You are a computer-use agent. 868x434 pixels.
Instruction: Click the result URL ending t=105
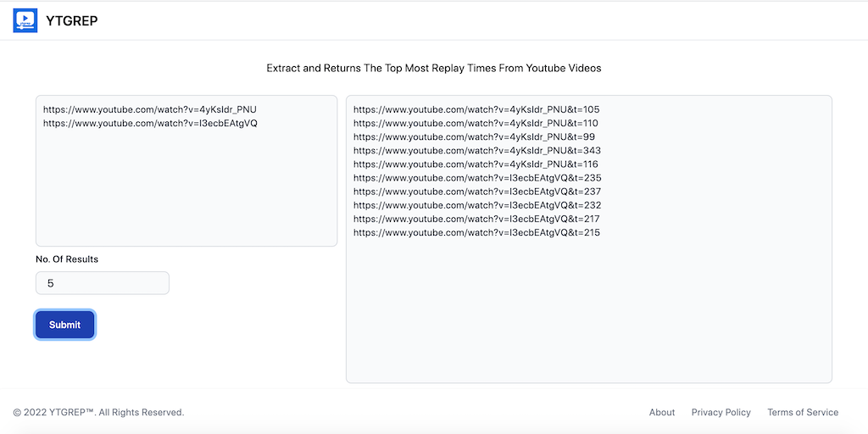pyautogui.click(x=476, y=109)
